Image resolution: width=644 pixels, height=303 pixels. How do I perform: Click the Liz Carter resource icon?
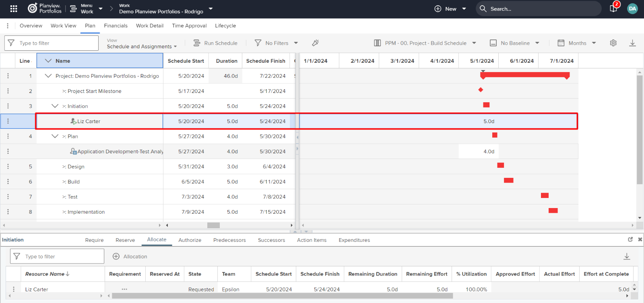click(x=73, y=121)
